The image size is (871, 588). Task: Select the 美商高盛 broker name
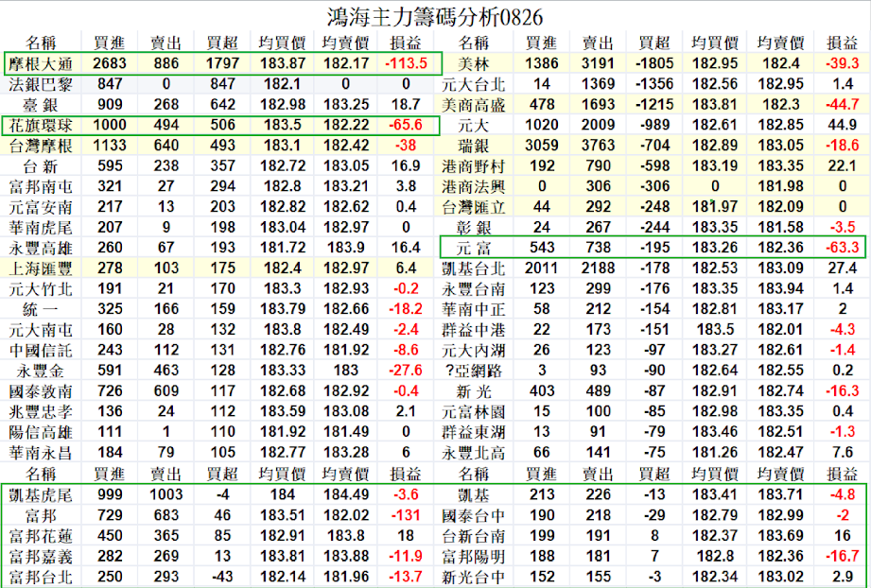(x=473, y=105)
